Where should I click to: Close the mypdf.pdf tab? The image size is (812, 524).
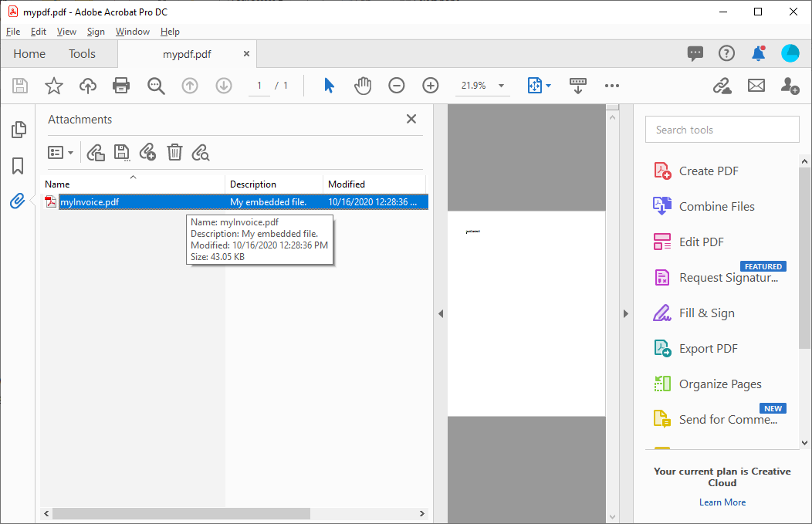[246, 54]
